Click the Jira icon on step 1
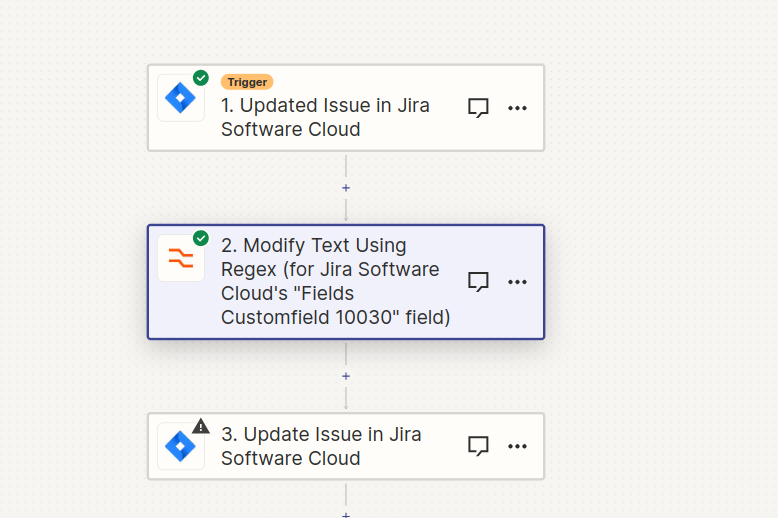778x518 pixels. [x=181, y=98]
